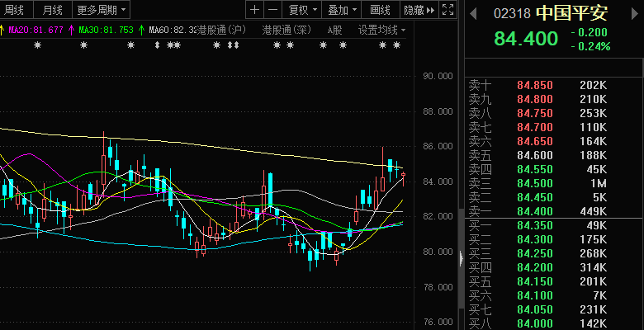The height and width of the screenshot is (330, 644).
Task: Expand the 叠加 dropdown menu
Action: [x=342, y=10]
